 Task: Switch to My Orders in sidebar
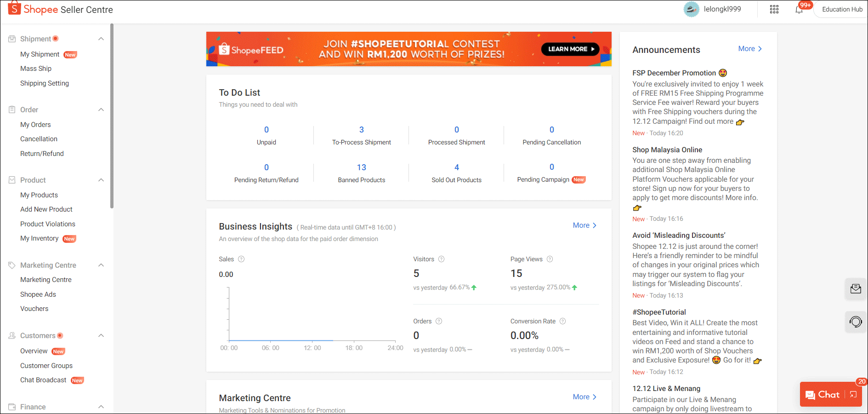pyautogui.click(x=35, y=124)
